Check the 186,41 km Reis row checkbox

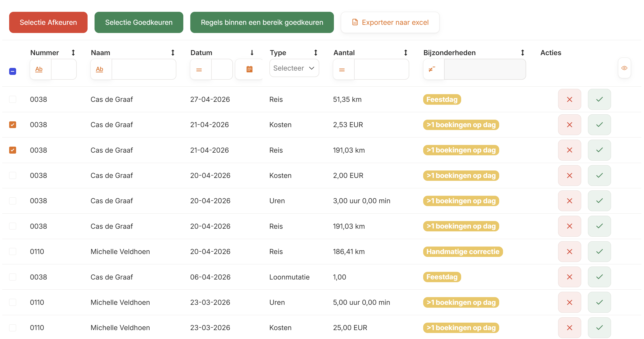pyautogui.click(x=13, y=251)
